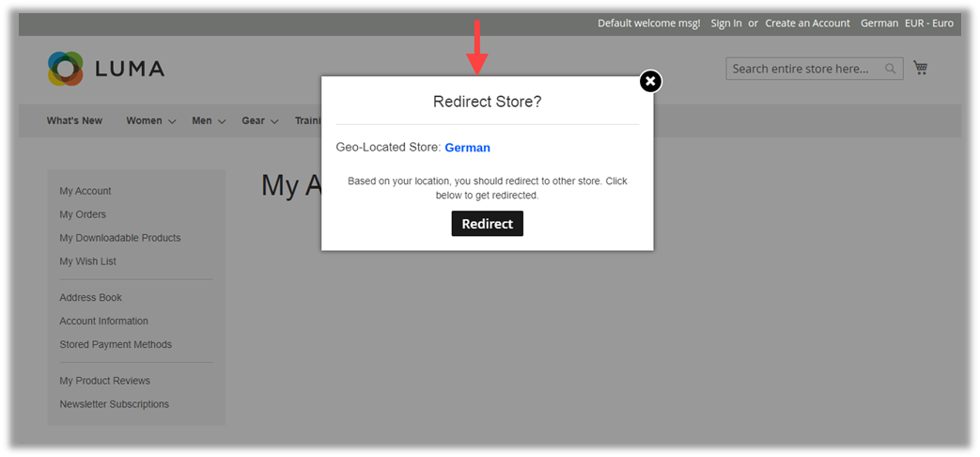Expand the Gear menu dropdown

coord(259,120)
